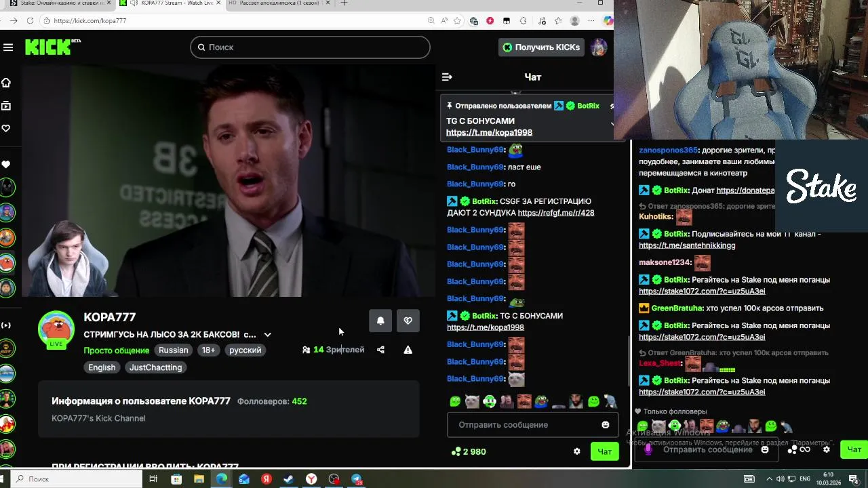
Task: Open Telegram from the taskbar
Action: click(x=357, y=479)
